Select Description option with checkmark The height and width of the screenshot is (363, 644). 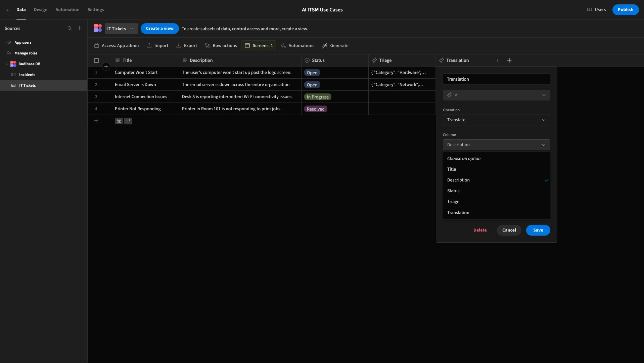(496, 180)
